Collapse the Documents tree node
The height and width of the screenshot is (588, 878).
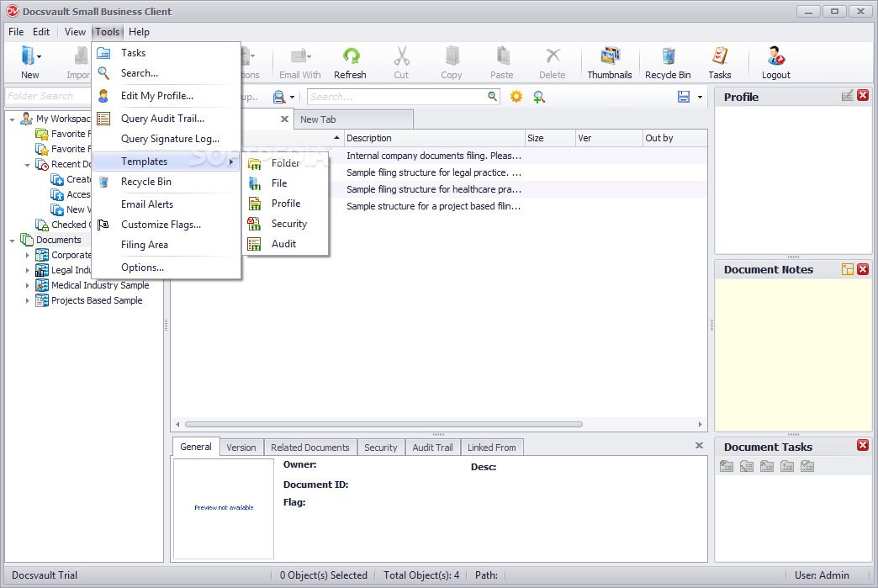(12, 241)
